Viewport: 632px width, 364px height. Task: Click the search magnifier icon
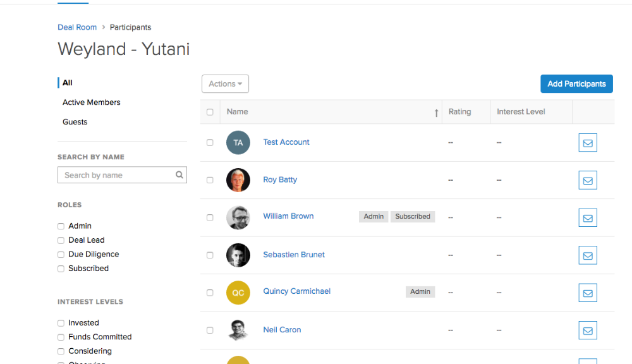tap(179, 174)
